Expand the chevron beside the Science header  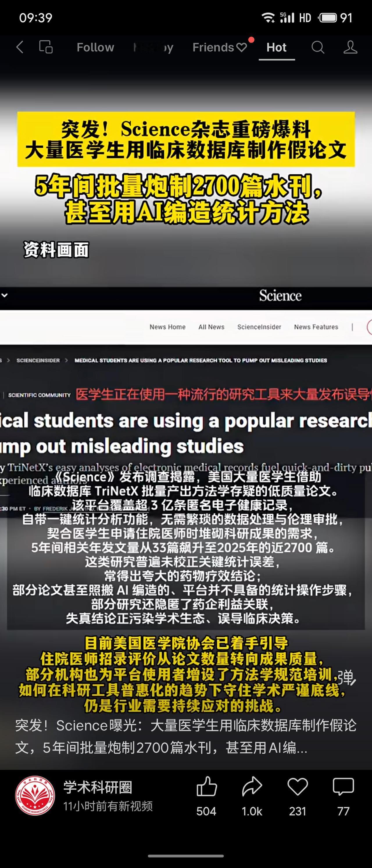pyautogui.click(x=4, y=295)
